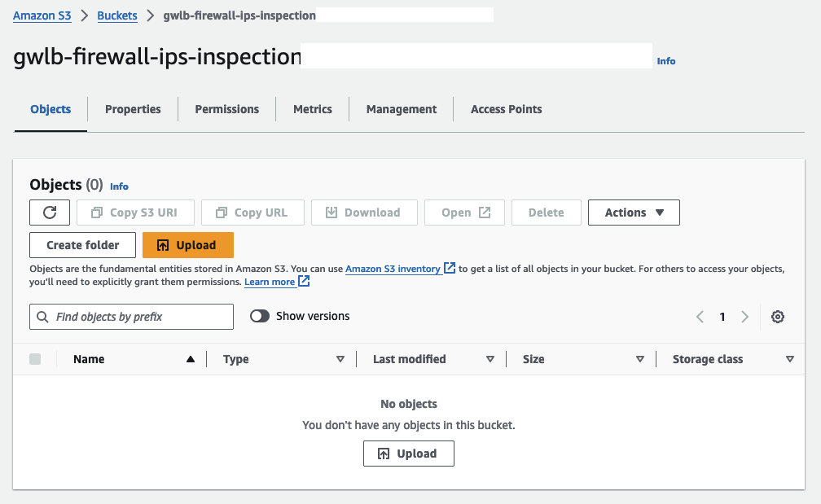
Task: Open table preferences gear icon
Action: tap(778, 317)
